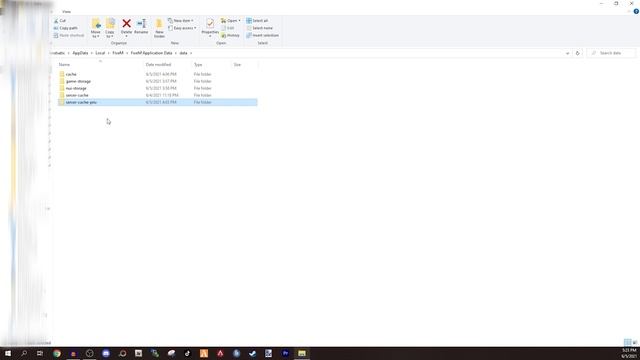Sort by the Name column header
This screenshot has width=640, height=360.
coord(64,64)
